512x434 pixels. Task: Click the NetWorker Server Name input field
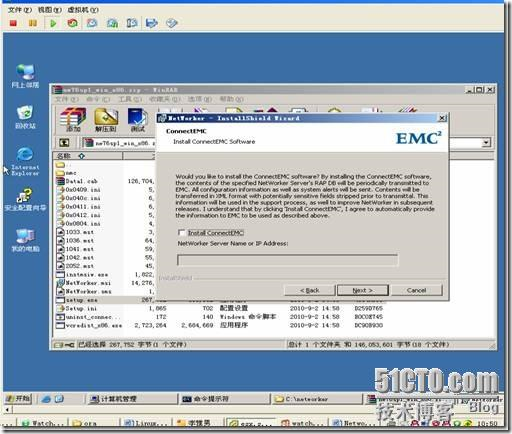coord(288,260)
